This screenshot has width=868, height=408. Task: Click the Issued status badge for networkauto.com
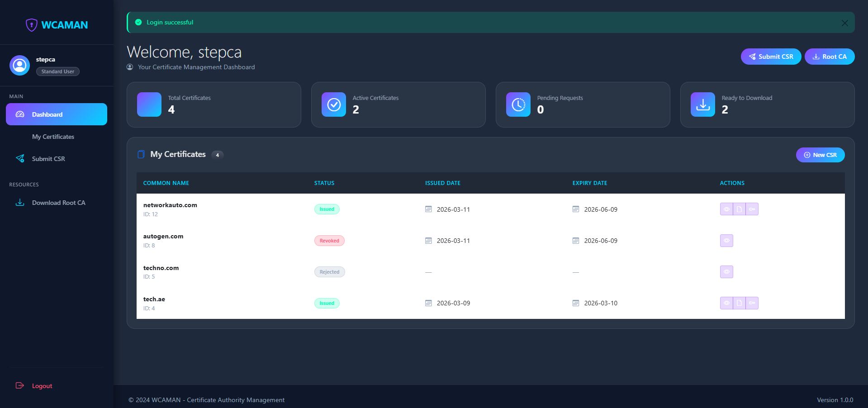coord(327,209)
